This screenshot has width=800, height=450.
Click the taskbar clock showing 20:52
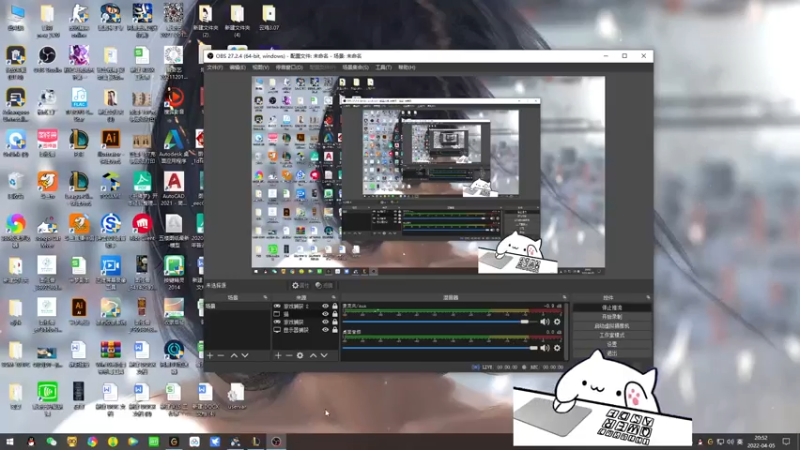point(761,442)
